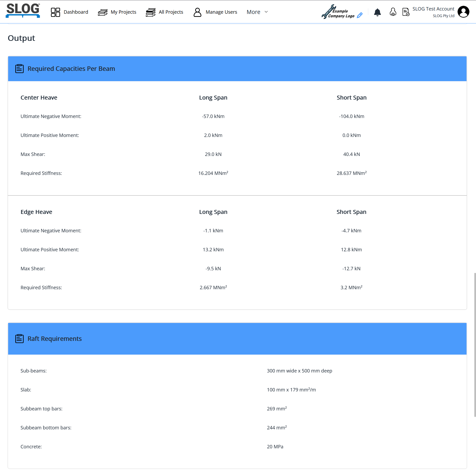Click the Required Capacities clipboard icon
This screenshot has height=476, width=476.
click(x=19, y=69)
